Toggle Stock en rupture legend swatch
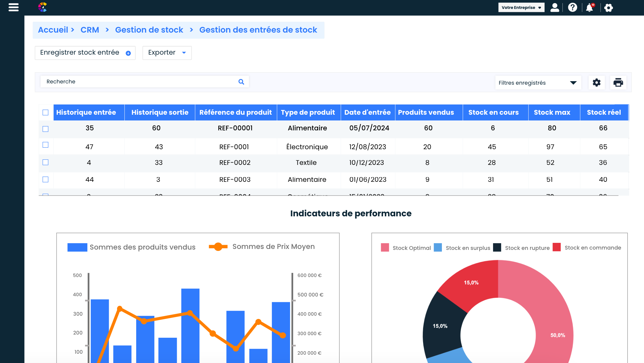644x363 pixels. tap(497, 248)
